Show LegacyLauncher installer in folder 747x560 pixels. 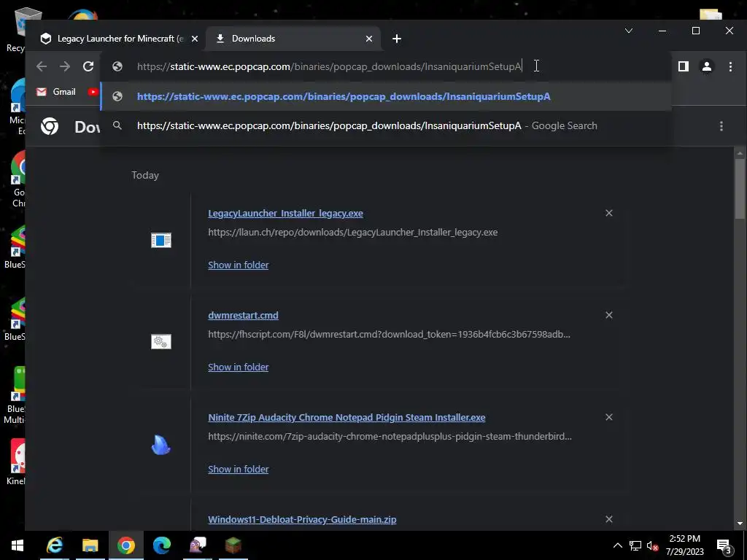coord(239,265)
